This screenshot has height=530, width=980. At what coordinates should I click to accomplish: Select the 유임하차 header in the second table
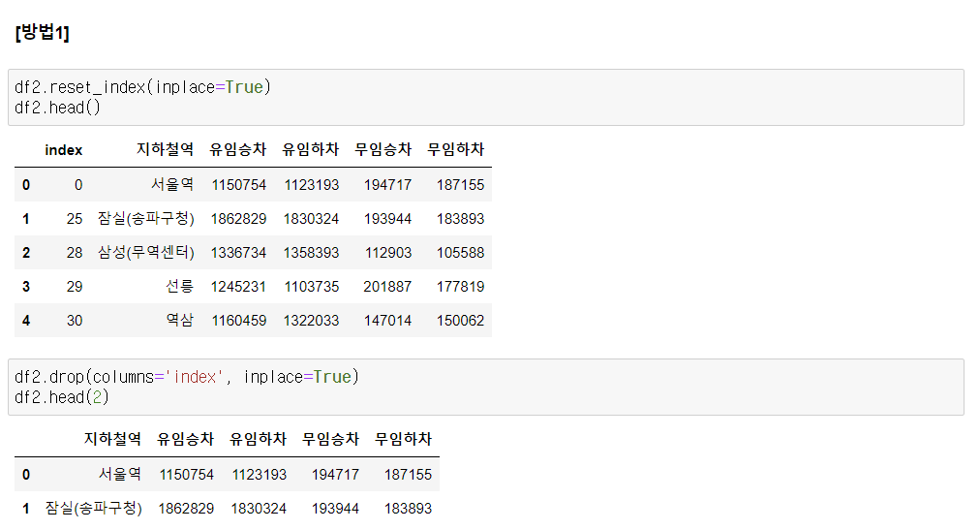click(x=258, y=439)
